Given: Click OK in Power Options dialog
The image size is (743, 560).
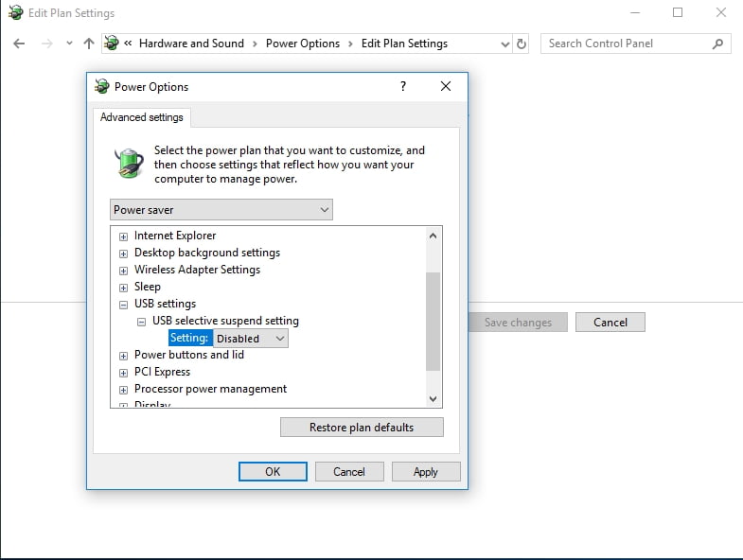Looking at the screenshot, I should pyautogui.click(x=273, y=471).
